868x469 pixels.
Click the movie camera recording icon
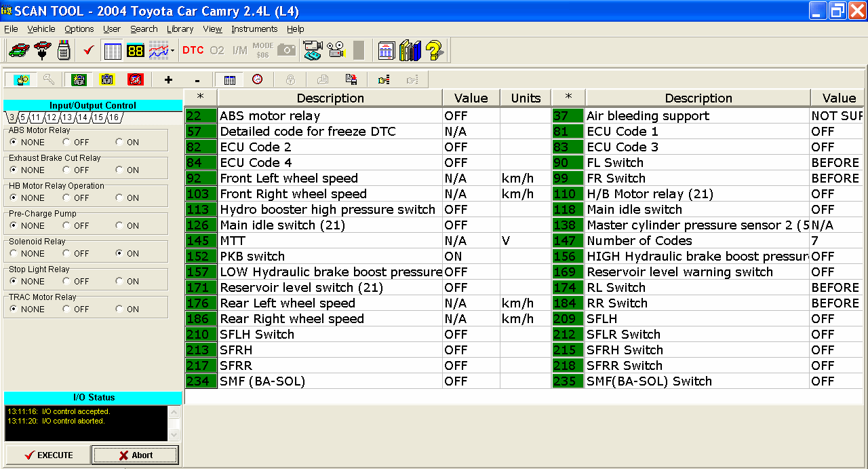[x=335, y=50]
